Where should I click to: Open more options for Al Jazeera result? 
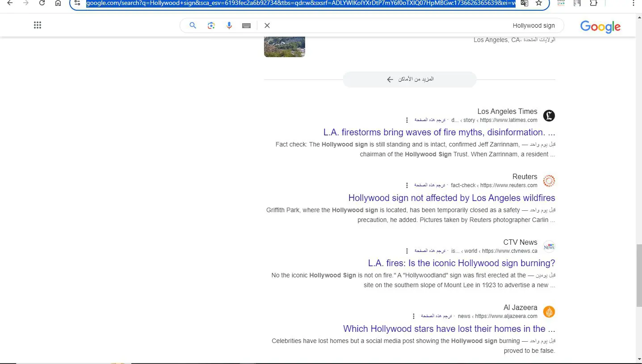(413, 316)
